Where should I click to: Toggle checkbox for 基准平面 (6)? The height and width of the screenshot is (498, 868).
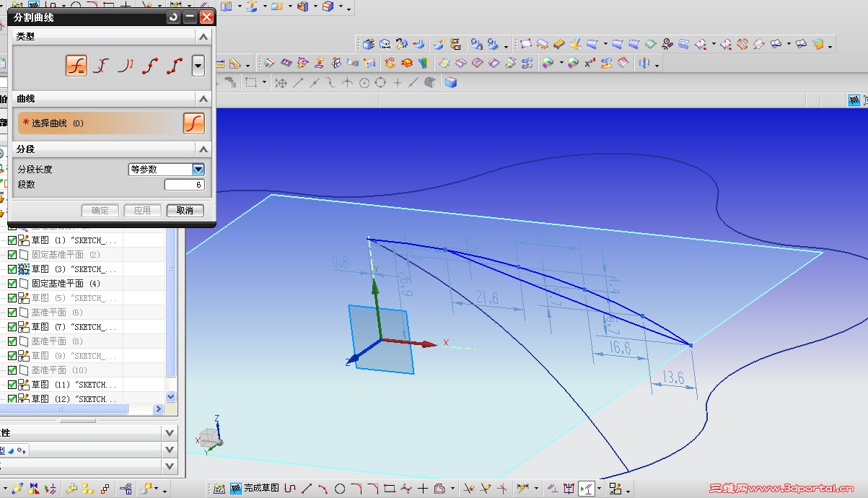(12, 313)
